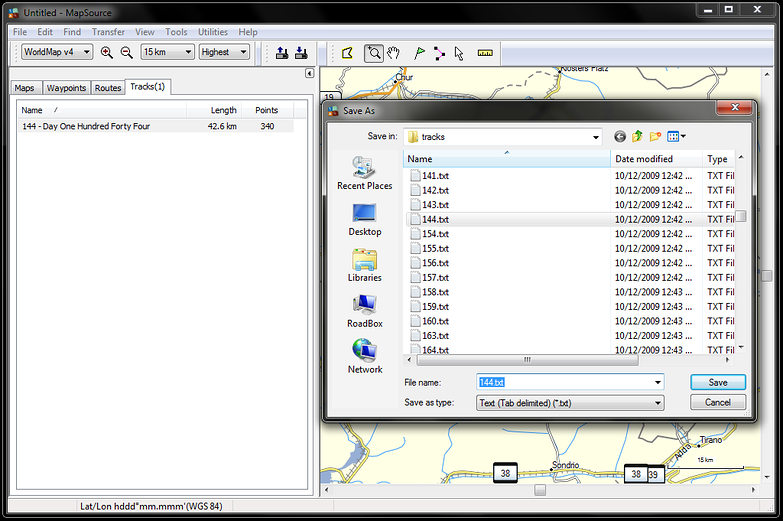Image resolution: width=783 pixels, height=521 pixels.
Task: Open RoadBox in Save As sidebar
Action: tap(365, 311)
